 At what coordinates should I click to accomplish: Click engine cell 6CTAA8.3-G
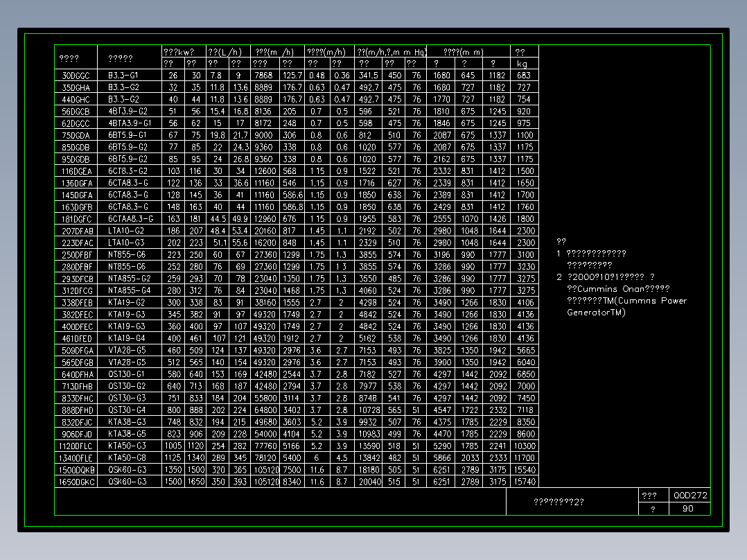130,219
